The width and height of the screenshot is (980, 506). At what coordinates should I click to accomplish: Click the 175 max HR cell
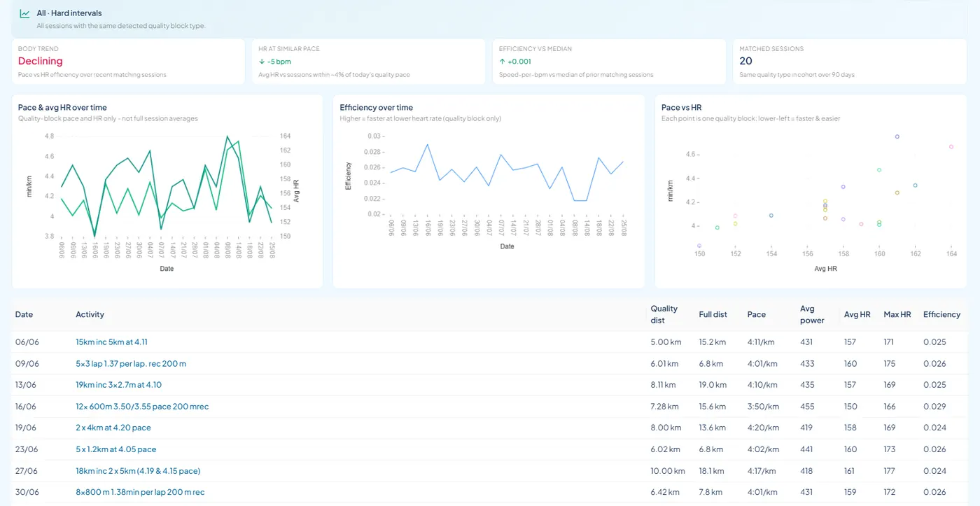coord(890,364)
